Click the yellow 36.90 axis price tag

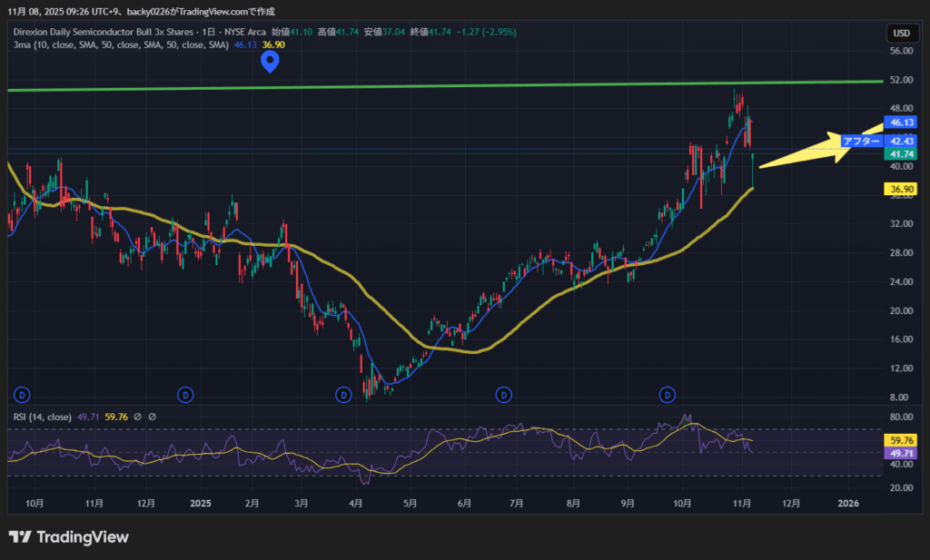point(901,189)
